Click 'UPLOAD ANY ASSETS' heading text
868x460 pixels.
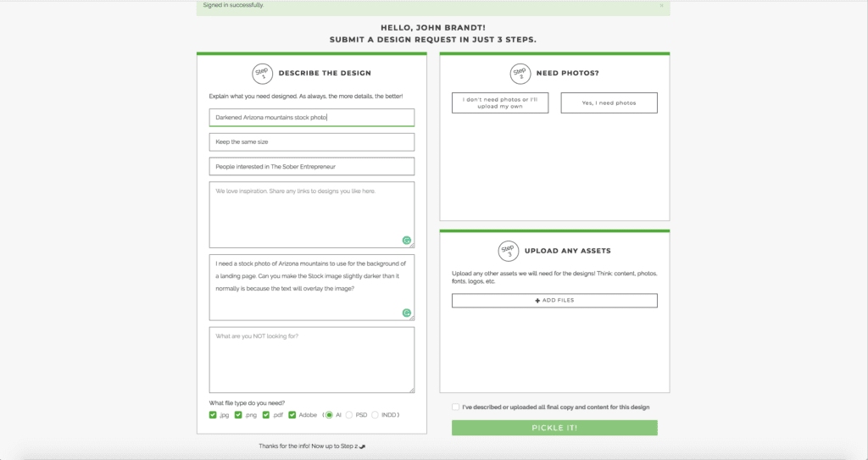(567, 251)
